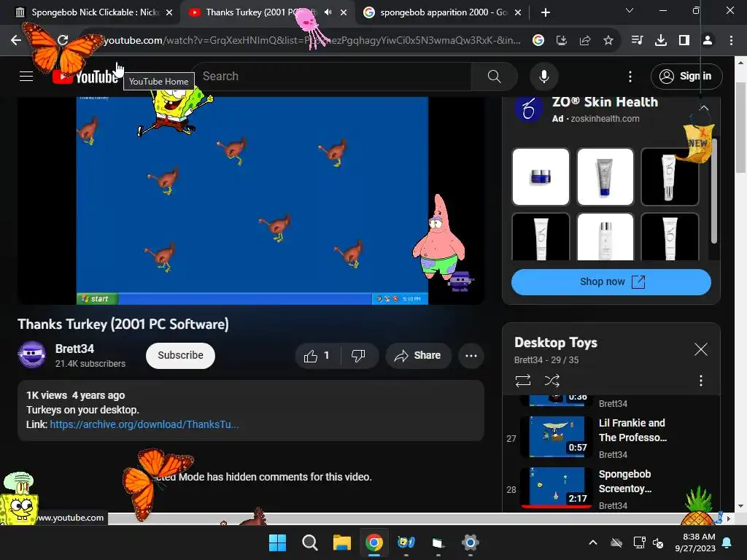Subscribe to Brett34
The image size is (747, 560).
click(x=180, y=355)
